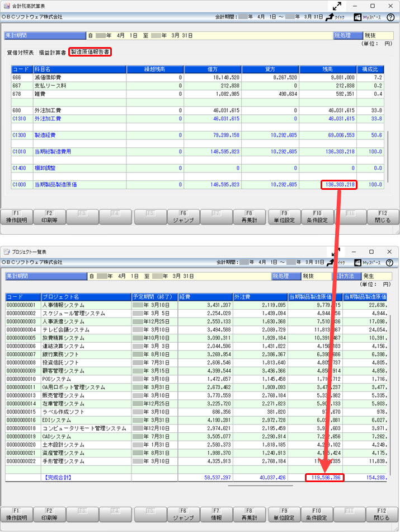
Task: Click 繰越残高 column header
Action: tap(155, 69)
